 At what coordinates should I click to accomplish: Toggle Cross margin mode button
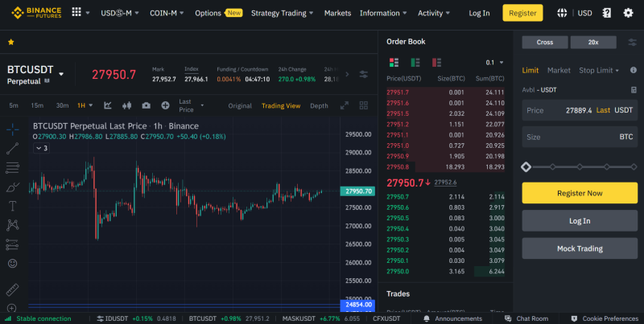tap(545, 43)
